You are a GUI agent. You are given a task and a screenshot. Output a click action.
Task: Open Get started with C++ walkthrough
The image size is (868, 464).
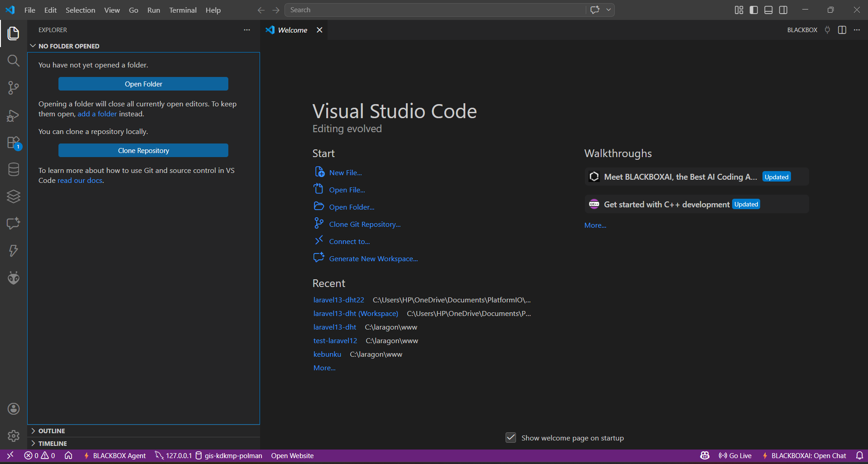click(696, 204)
